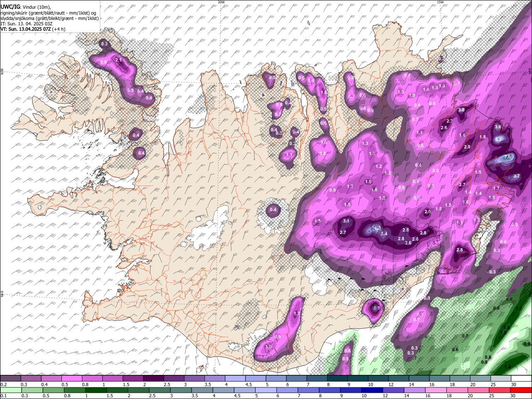
Task: Pick the slate blue 6 swatch in the upper legend row
Action: (297, 378)
